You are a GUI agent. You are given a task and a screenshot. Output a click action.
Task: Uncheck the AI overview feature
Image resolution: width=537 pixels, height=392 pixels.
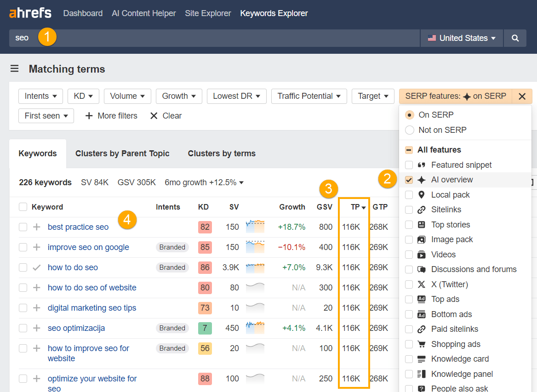point(409,180)
